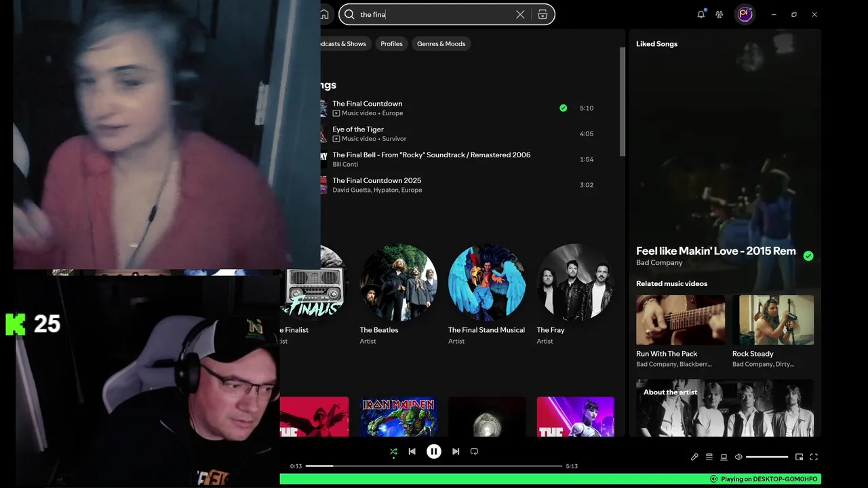Open the Browse icon in search bar
868x488 pixels.
pyautogui.click(x=542, y=14)
